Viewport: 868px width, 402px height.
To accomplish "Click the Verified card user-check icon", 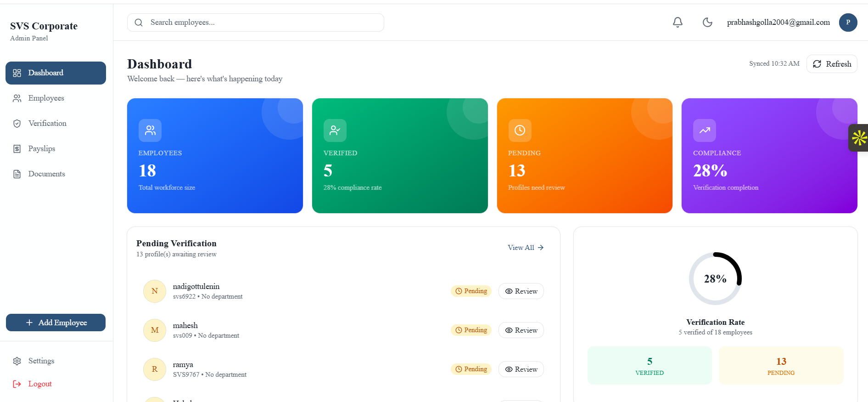I will click(335, 130).
